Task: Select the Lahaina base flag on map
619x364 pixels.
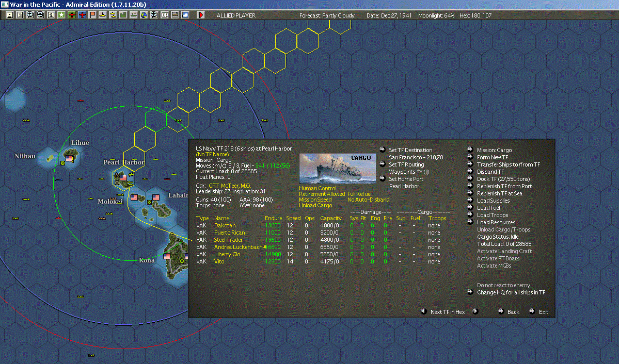Action: pos(156,197)
